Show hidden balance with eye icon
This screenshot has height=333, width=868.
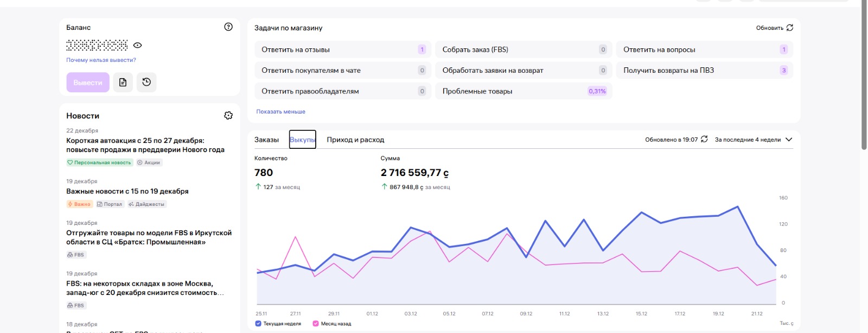(138, 46)
